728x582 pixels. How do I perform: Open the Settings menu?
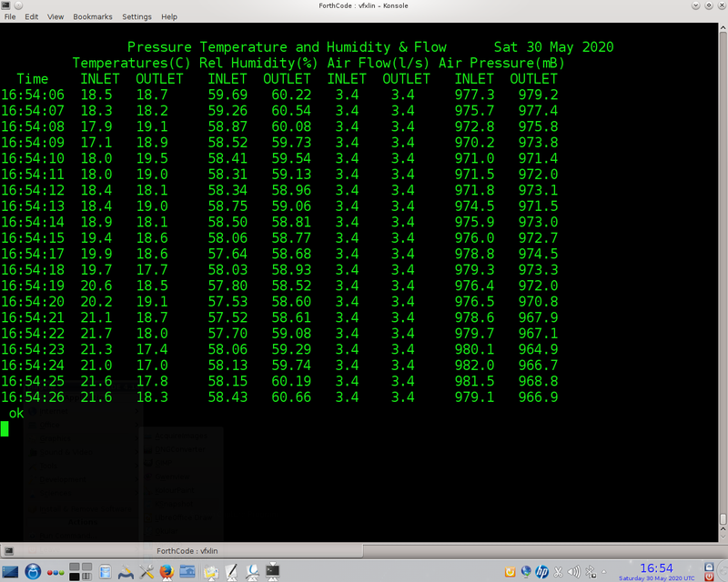[136, 15]
